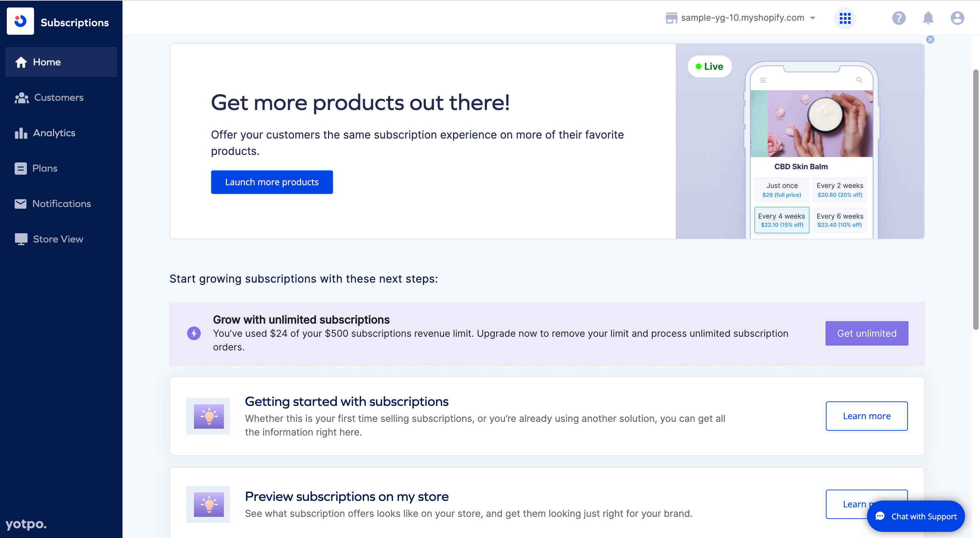Open the user account profile icon
Image resolution: width=980 pixels, height=538 pixels.
point(957,18)
